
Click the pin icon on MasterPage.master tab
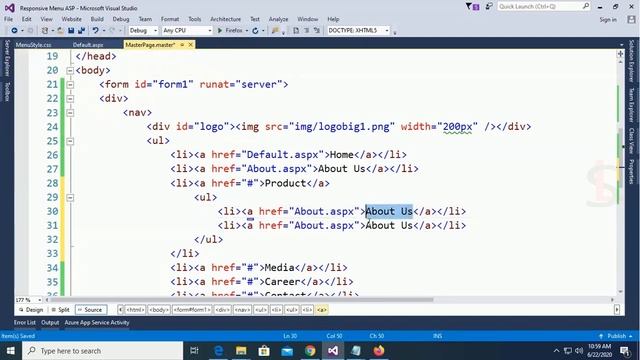tap(182, 44)
